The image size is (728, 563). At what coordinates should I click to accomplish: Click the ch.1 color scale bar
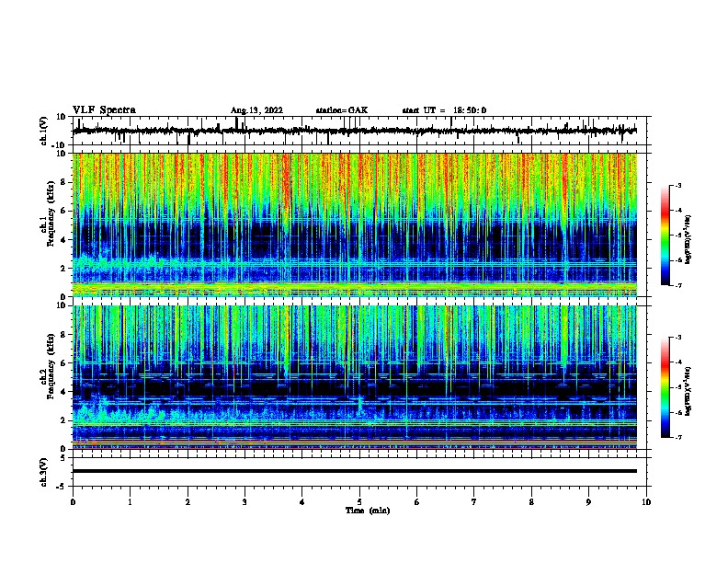point(665,236)
